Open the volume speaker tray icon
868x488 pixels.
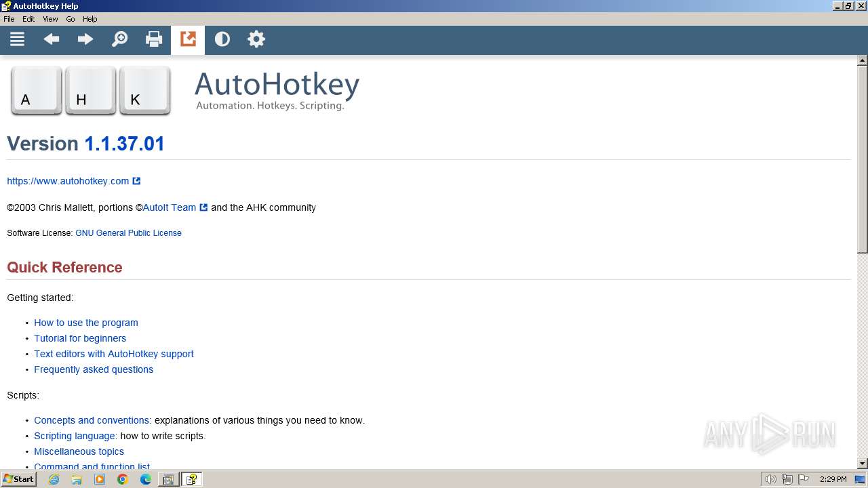click(770, 479)
